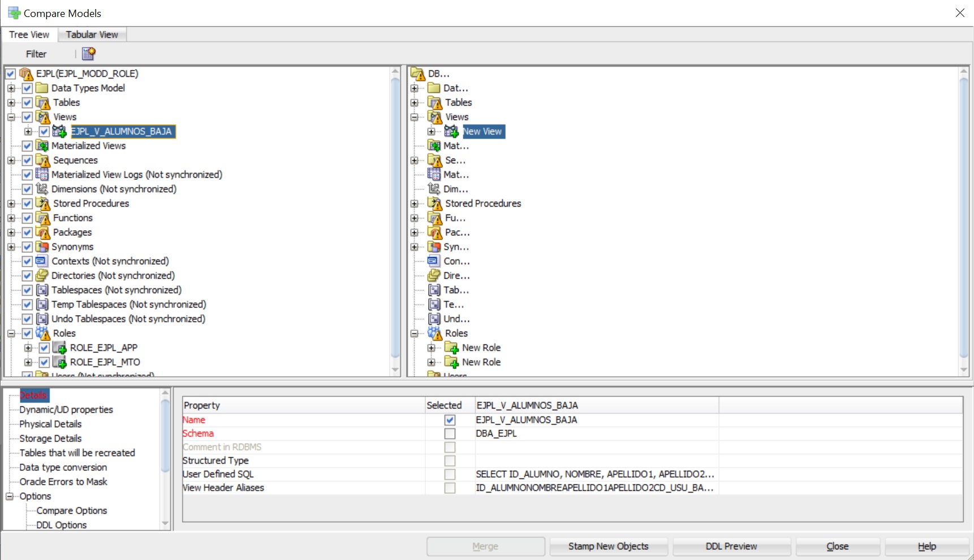Expand the Tables node in left tree
The height and width of the screenshot is (560, 974).
(11, 102)
